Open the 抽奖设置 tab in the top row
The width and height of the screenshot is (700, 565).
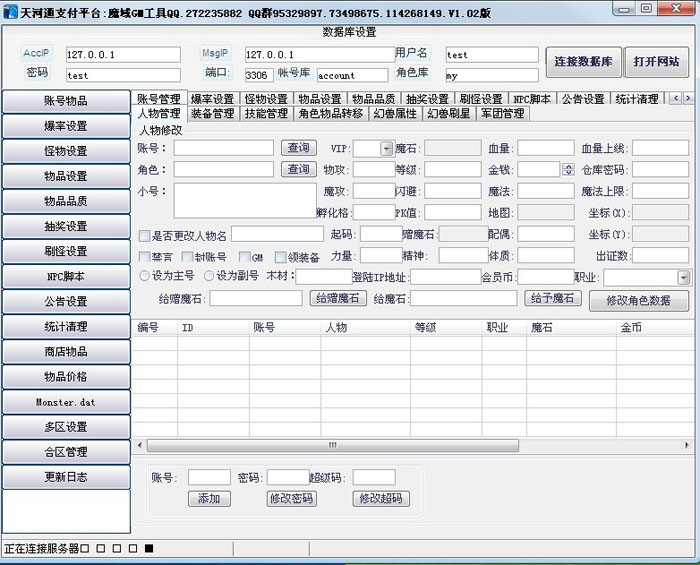tap(427, 99)
